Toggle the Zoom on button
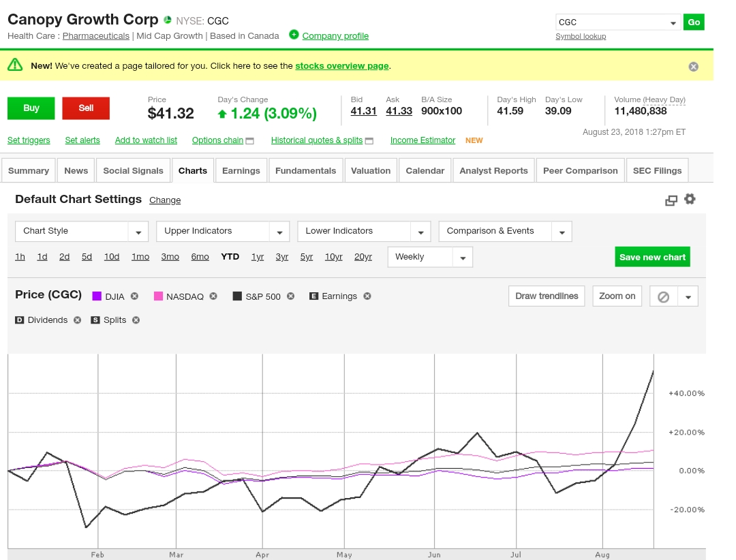Screen dimensions: 736x560 [x=617, y=296]
